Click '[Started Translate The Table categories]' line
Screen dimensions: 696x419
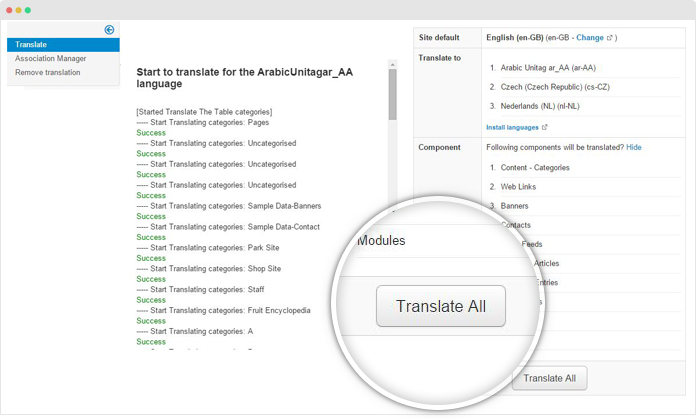click(204, 112)
